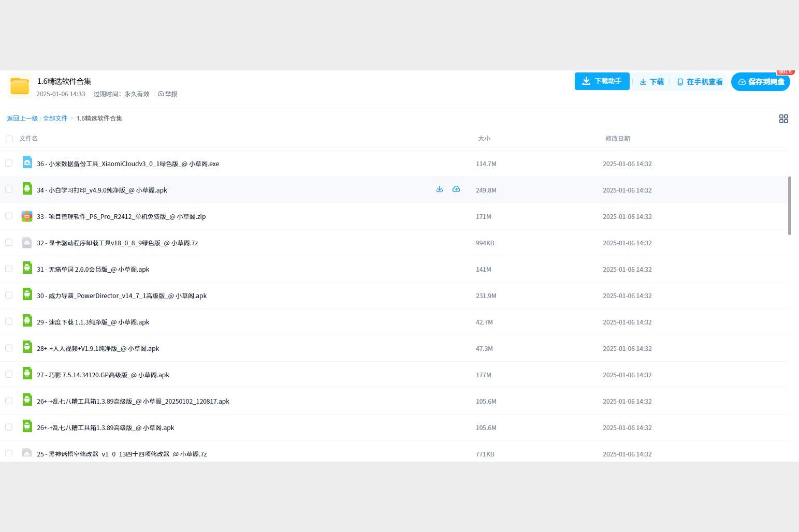Switch to grid view using the layout icon
This screenshot has width=799, height=532.
[783, 119]
